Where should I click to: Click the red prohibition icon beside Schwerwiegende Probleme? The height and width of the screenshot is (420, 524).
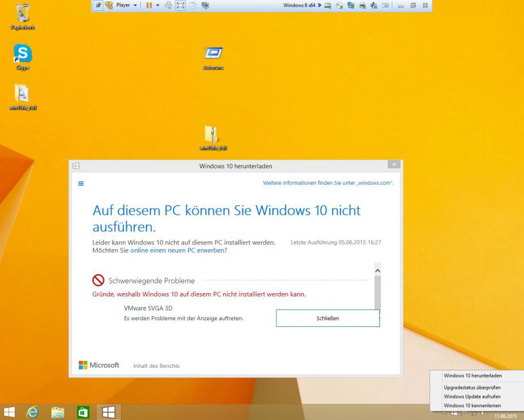pos(98,280)
